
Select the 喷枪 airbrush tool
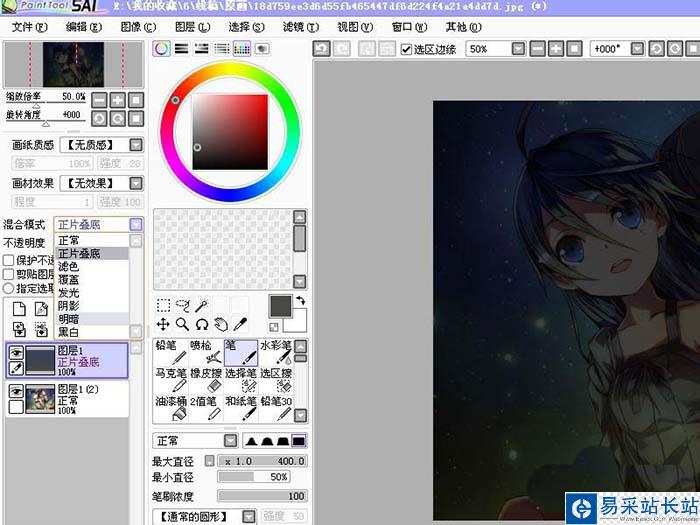point(206,352)
